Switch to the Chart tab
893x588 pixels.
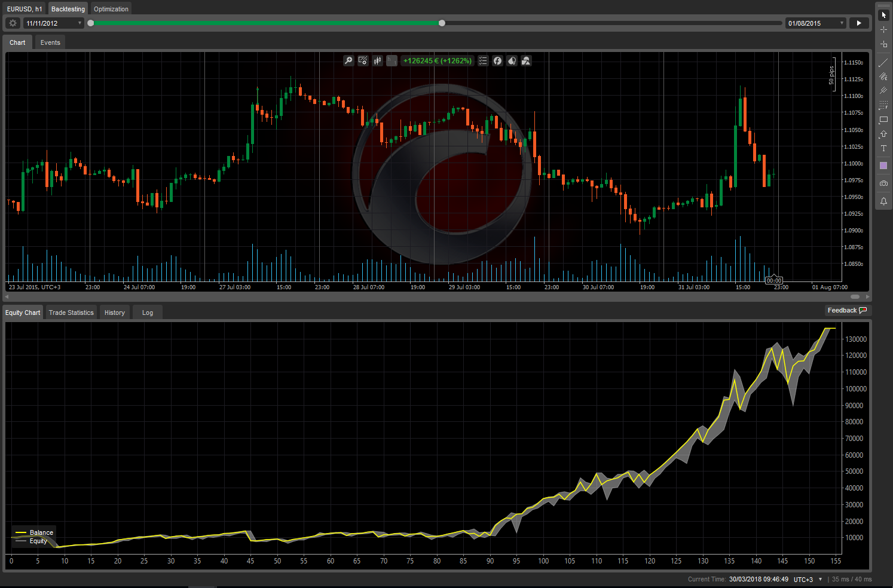click(17, 42)
